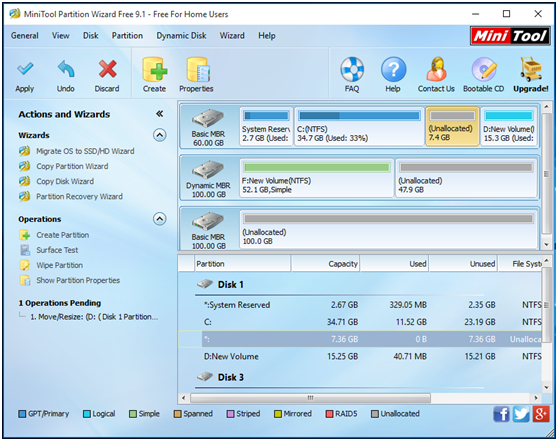Click the Upgrade shopping cart icon

(531, 69)
